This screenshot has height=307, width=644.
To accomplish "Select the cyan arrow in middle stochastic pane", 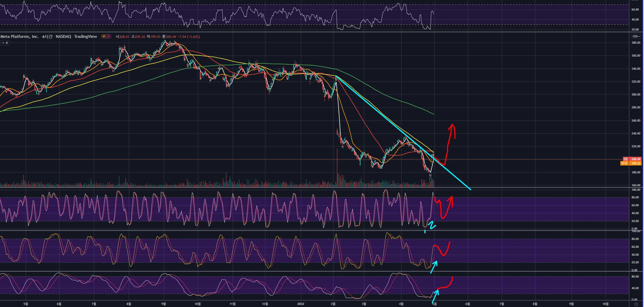I will point(434,267).
